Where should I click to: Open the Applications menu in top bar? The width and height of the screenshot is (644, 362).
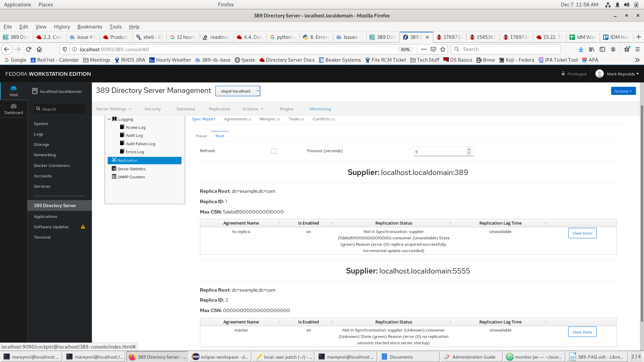coord(17,5)
